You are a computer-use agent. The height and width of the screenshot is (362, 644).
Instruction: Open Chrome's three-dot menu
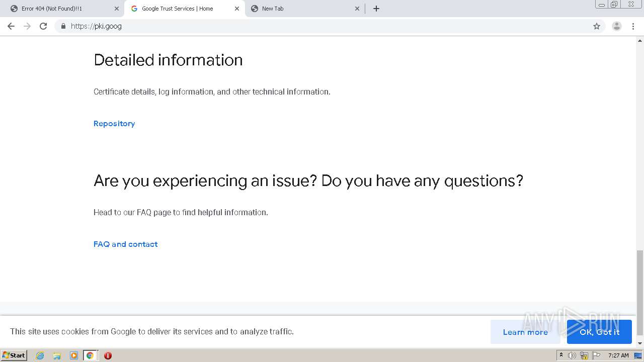pos(633,26)
